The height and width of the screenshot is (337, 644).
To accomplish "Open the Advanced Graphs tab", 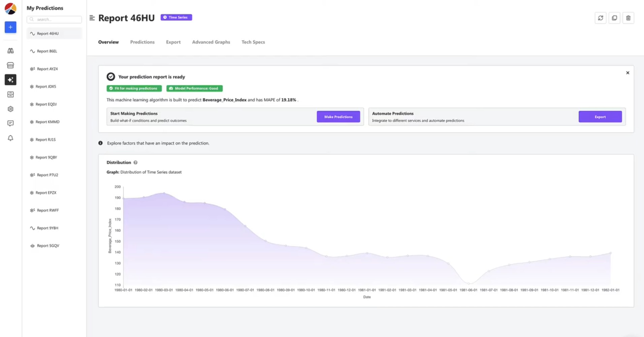I will pos(211,42).
